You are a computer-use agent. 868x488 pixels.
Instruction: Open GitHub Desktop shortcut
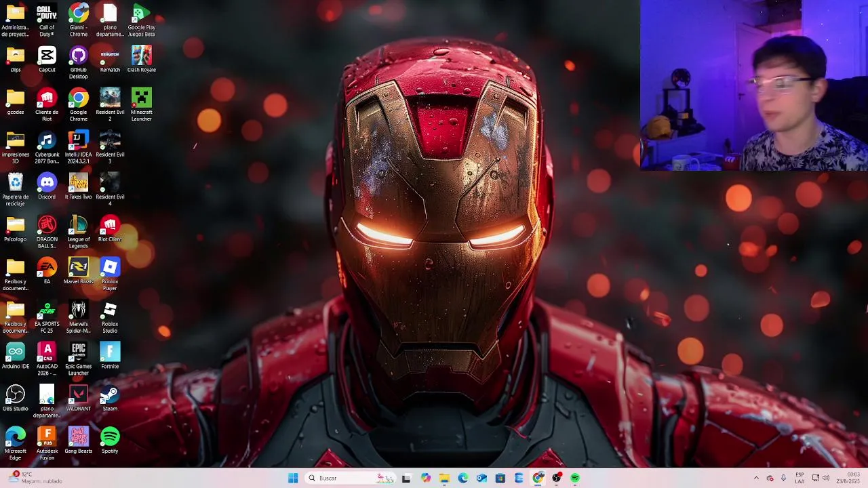click(79, 63)
